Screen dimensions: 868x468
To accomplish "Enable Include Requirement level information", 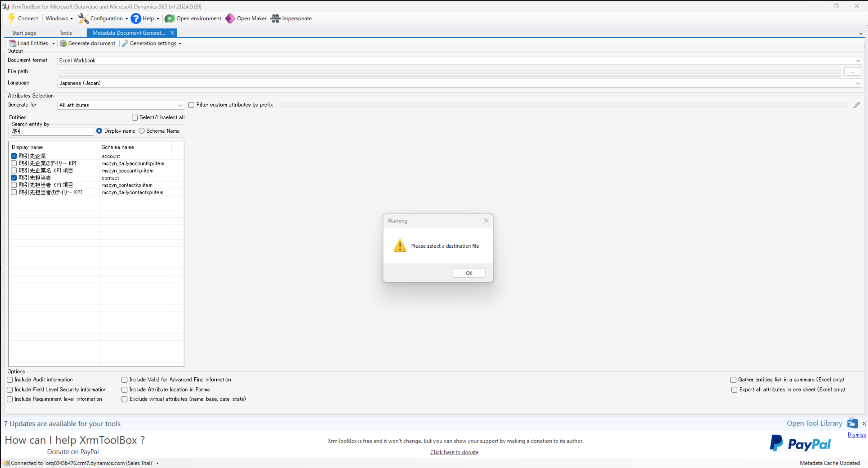I will click(x=10, y=399).
